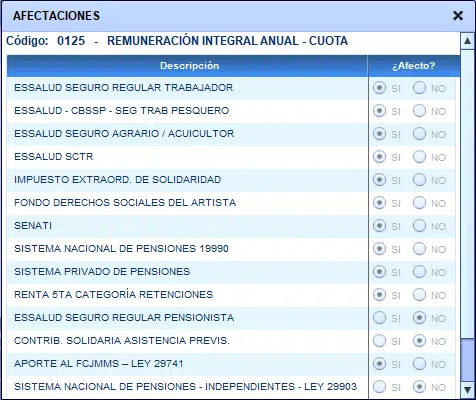Click the APORTE AL FCJMMS – LEY 29741 text
Viewport: 476px width, 400px height.
pos(99,364)
